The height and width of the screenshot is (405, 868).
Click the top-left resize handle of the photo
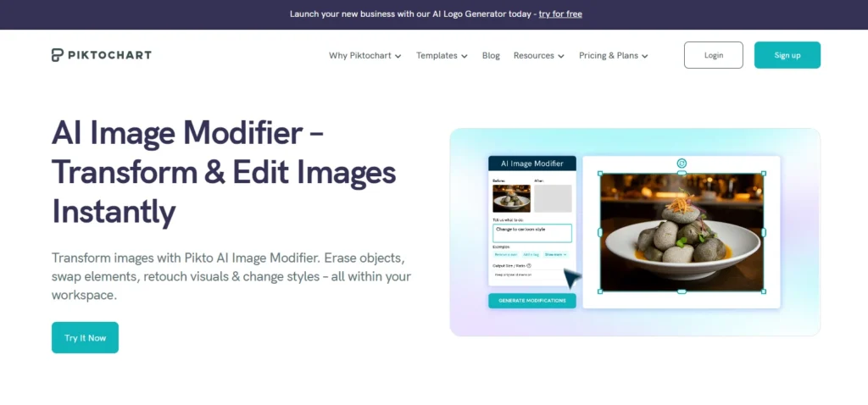click(x=601, y=174)
